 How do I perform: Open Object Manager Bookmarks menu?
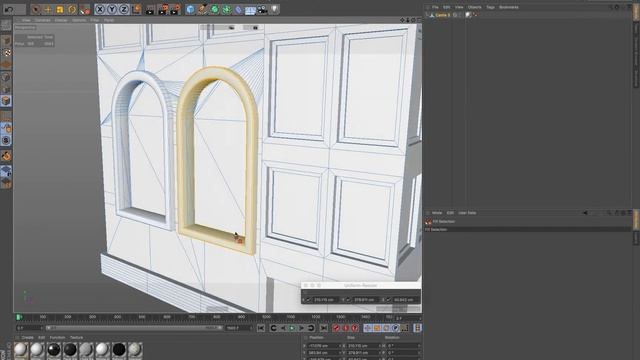click(509, 7)
